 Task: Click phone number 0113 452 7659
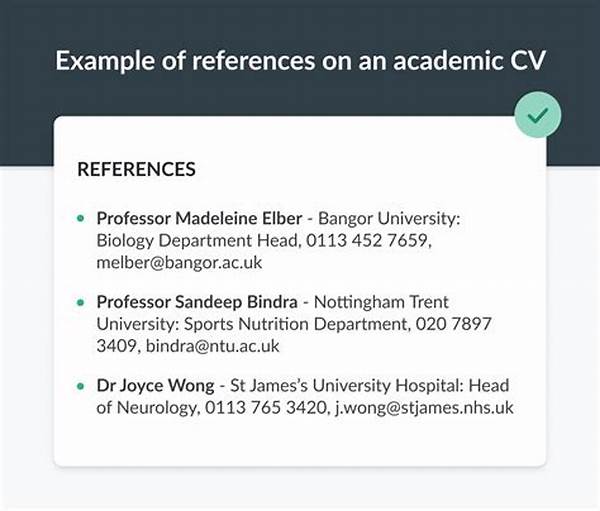(x=369, y=241)
